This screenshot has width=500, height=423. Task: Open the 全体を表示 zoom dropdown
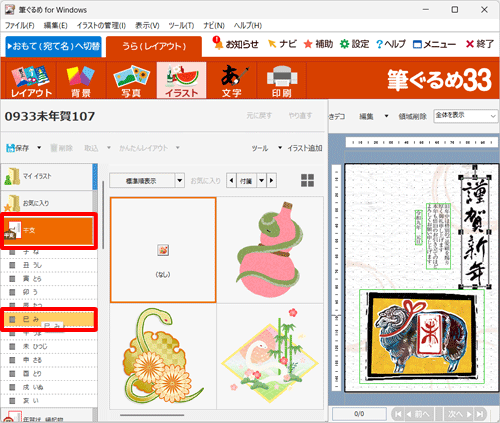[466, 116]
